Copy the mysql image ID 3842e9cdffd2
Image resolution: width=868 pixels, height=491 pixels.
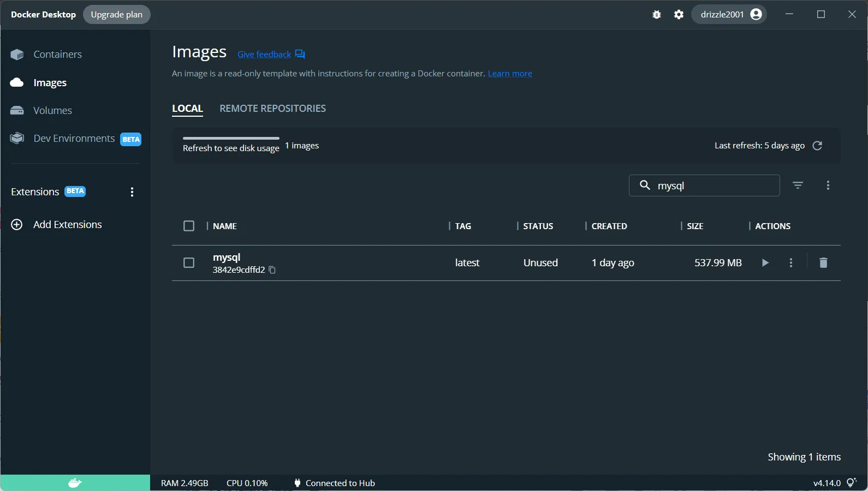(272, 270)
